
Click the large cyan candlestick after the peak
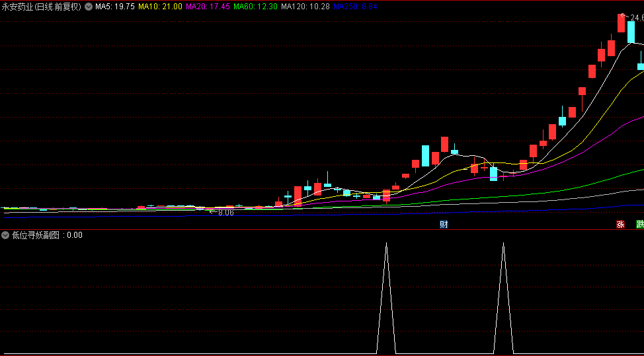tap(631, 32)
